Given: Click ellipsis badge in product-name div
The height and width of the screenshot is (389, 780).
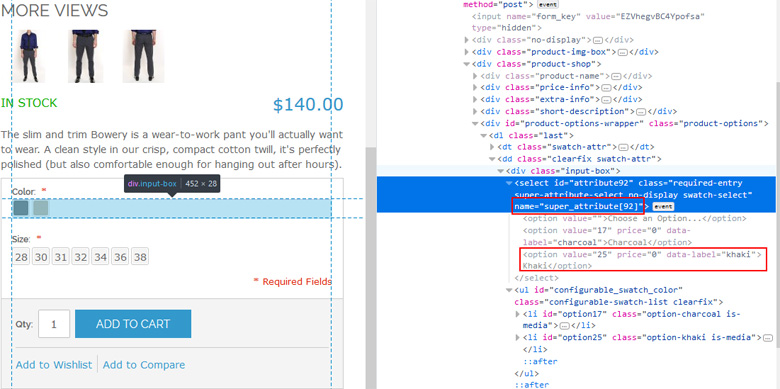Looking at the screenshot, I should point(616,77).
